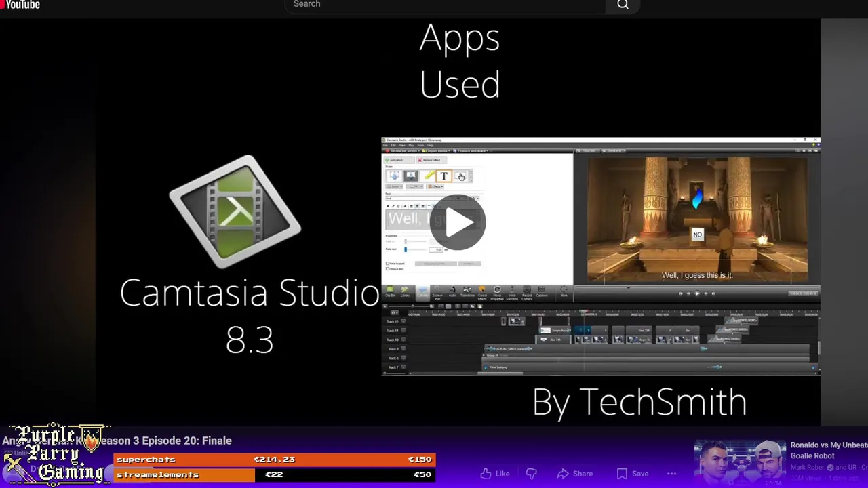Toggle lock on Track 7

[403, 367]
